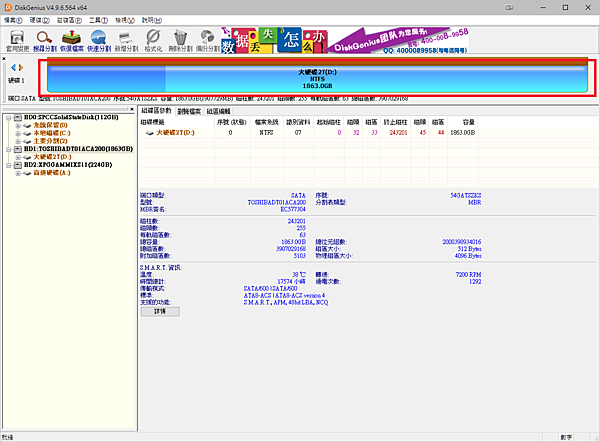600x442 pixels.
Task: Click the Quick Partition (快速分割) icon
Action: 99,39
